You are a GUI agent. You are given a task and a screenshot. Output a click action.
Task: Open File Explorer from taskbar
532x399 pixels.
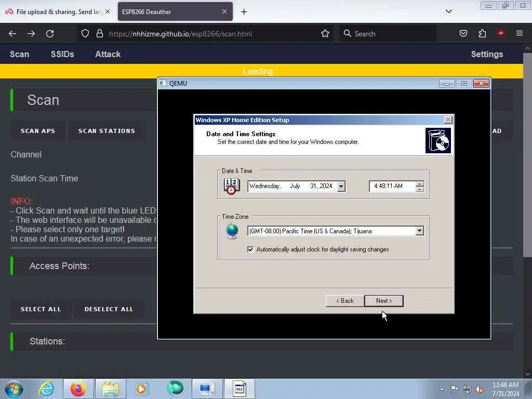(x=110, y=389)
